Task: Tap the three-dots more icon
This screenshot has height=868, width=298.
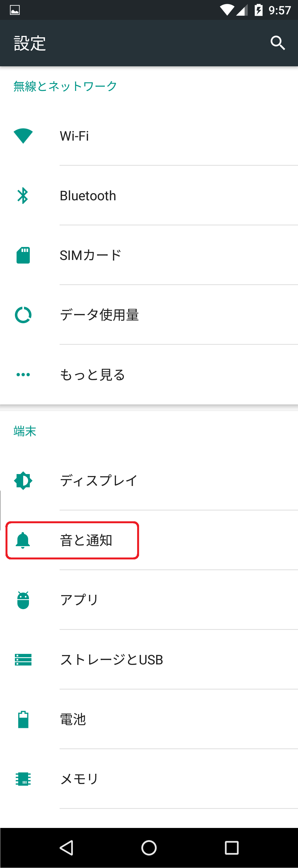Action: [23, 374]
